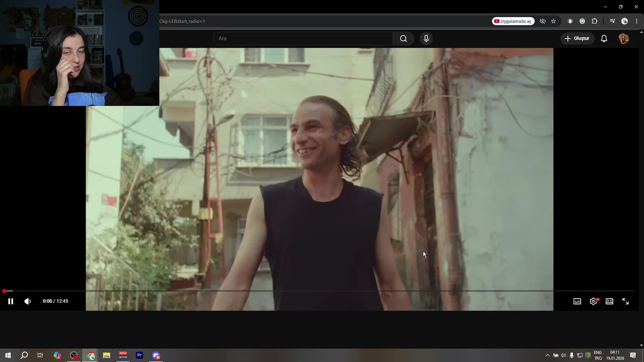Open the purple recording app on the taskbar

(x=156, y=355)
